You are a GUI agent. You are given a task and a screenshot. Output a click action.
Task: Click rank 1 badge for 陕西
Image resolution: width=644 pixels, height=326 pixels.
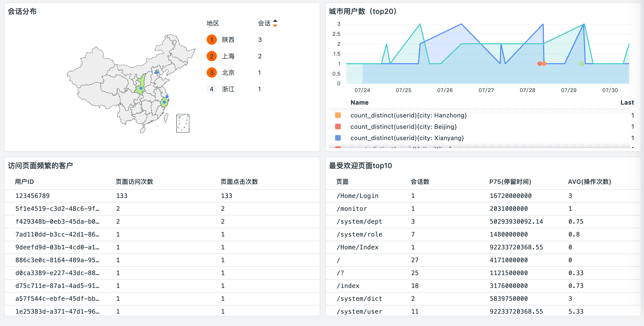(211, 40)
